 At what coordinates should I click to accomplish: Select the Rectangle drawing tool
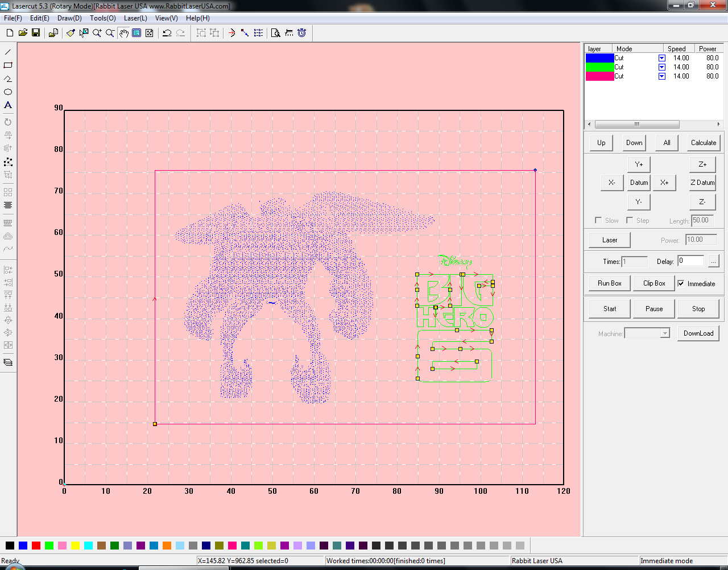tap(8, 65)
